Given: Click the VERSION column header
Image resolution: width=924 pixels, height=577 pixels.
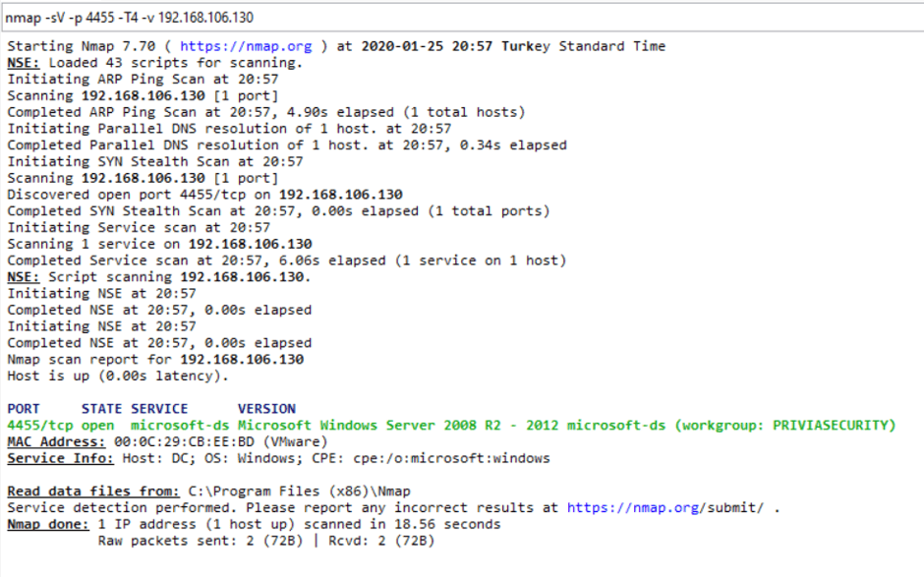Looking at the screenshot, I should click(267, 410).
